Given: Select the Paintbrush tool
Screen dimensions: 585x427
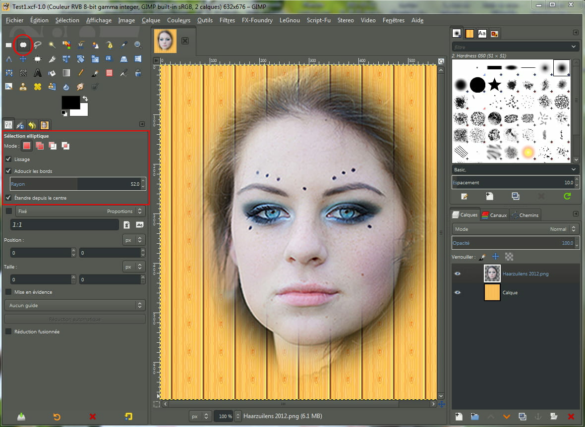Looking at the screenshot, I should [x=95, y=73].
